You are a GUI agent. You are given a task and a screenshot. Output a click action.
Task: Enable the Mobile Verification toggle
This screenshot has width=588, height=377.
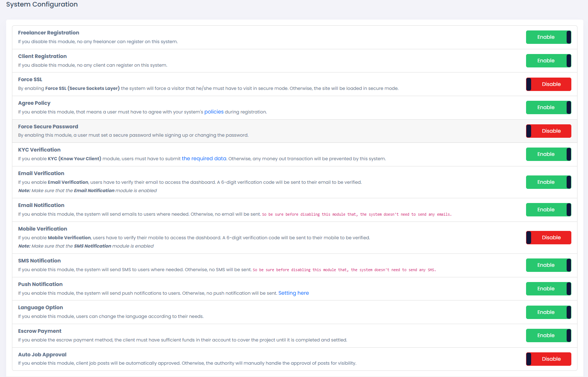pos(548,238)
